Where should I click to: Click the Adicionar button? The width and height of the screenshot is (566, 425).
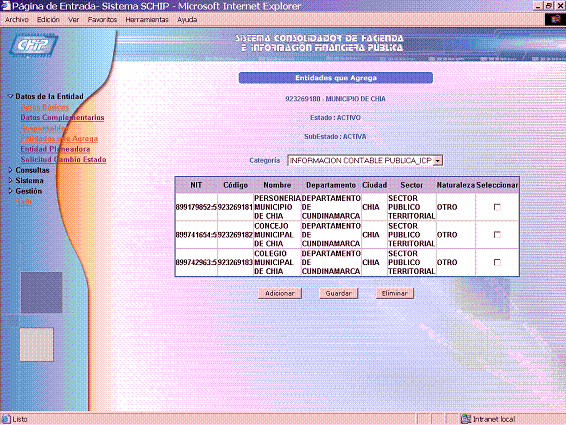point(280,293)
